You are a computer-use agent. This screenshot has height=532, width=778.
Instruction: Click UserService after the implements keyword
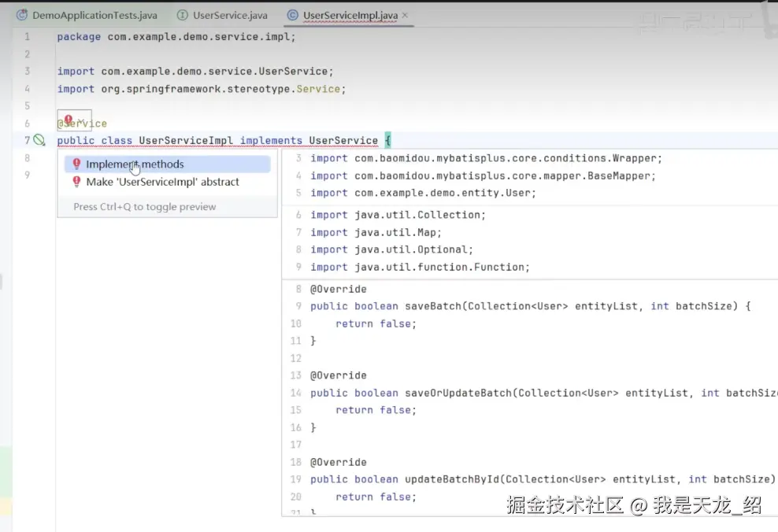343,140
